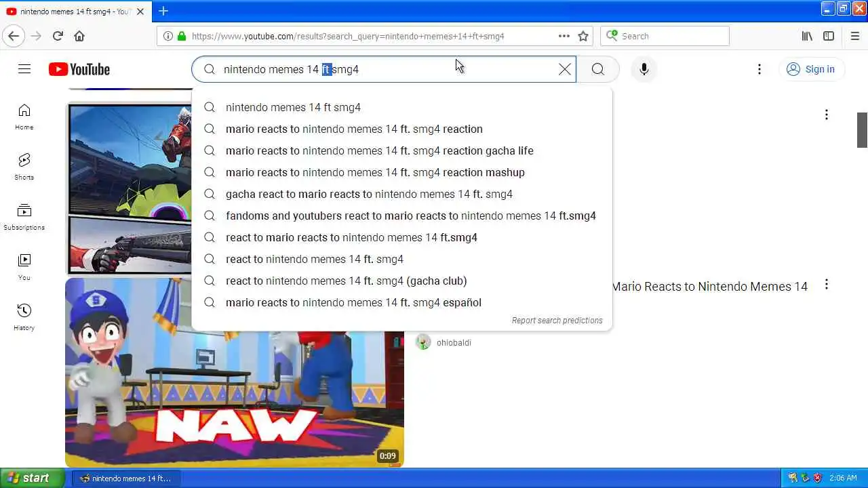This screenshot has height=488, width=868.
Task: Start voice search with the microphone
Action: [644, 69]
